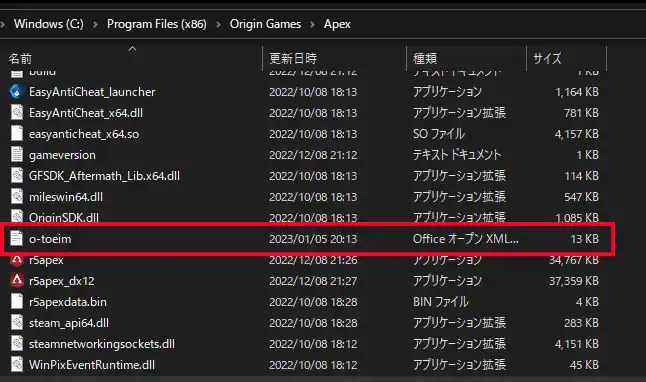
Task: Click the WinPixEventRuntime.dll file icon
Action: pos(16,365)
